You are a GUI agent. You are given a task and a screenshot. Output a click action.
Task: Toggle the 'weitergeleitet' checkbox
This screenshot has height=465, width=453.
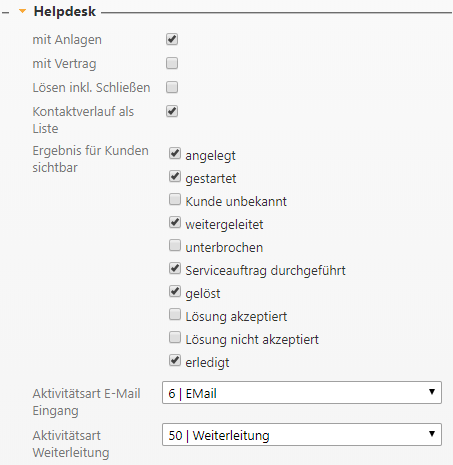tap(175, 223)
